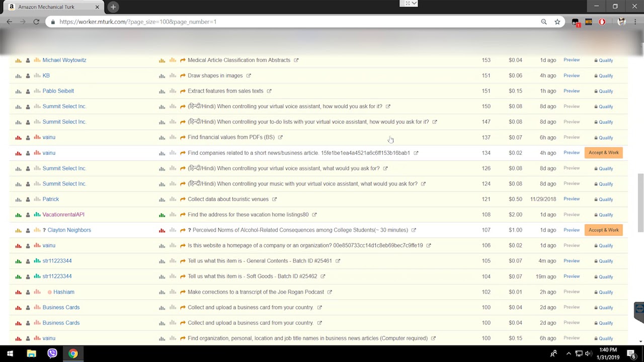The height and width of the screenshot is (362, 644).
Task: Click $2.00 reward for vacation home listings80
Action: [x=515, y=215]
